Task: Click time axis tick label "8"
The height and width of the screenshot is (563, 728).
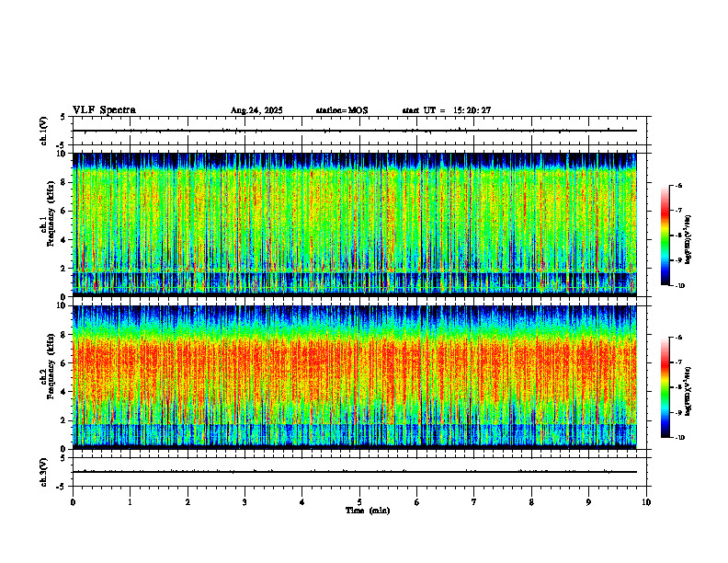Action: (x=531, y=502)
